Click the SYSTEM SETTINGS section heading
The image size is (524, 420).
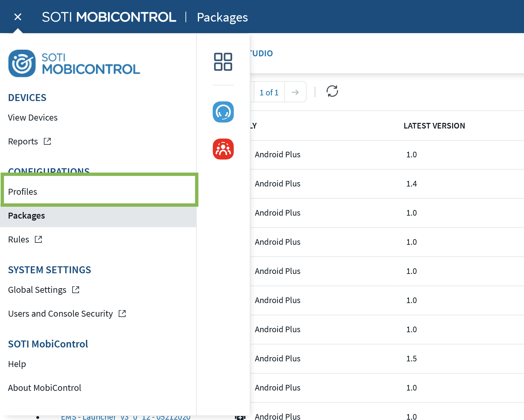tap(50, 270)
